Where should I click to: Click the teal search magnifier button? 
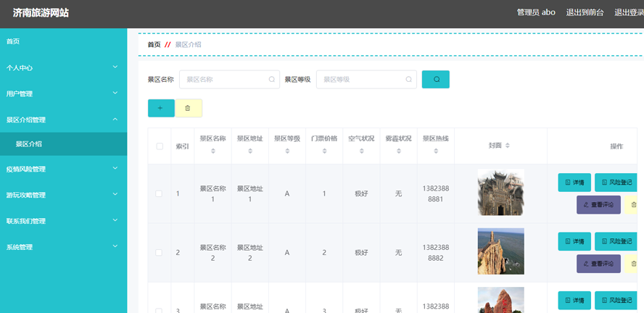coord(435,79)
